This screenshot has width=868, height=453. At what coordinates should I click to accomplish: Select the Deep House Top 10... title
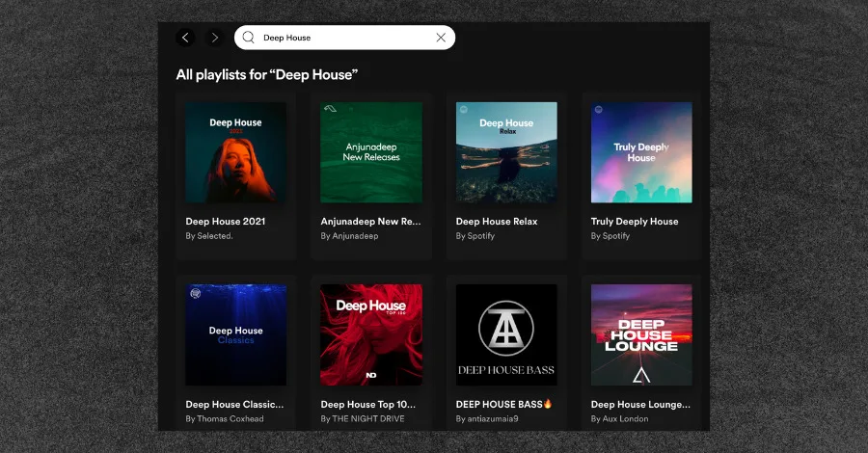pos(368,404)
